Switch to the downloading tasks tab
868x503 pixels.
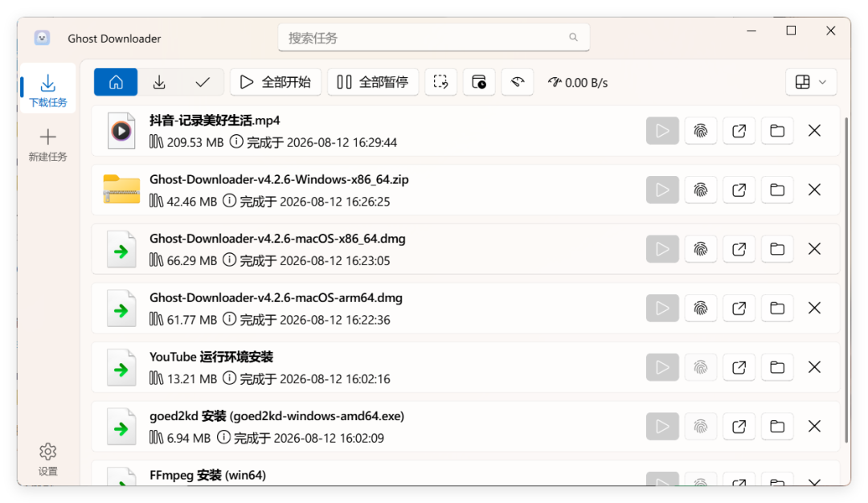159,83
